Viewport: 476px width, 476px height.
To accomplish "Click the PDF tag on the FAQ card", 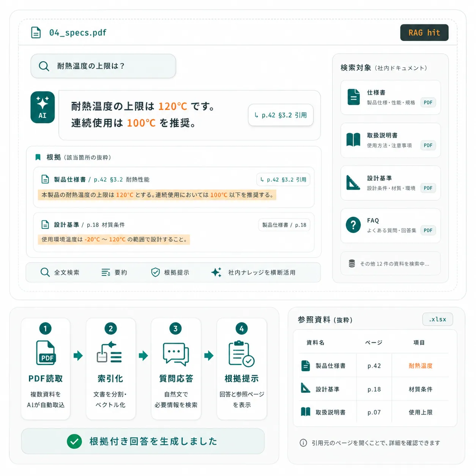I will 428,230.
